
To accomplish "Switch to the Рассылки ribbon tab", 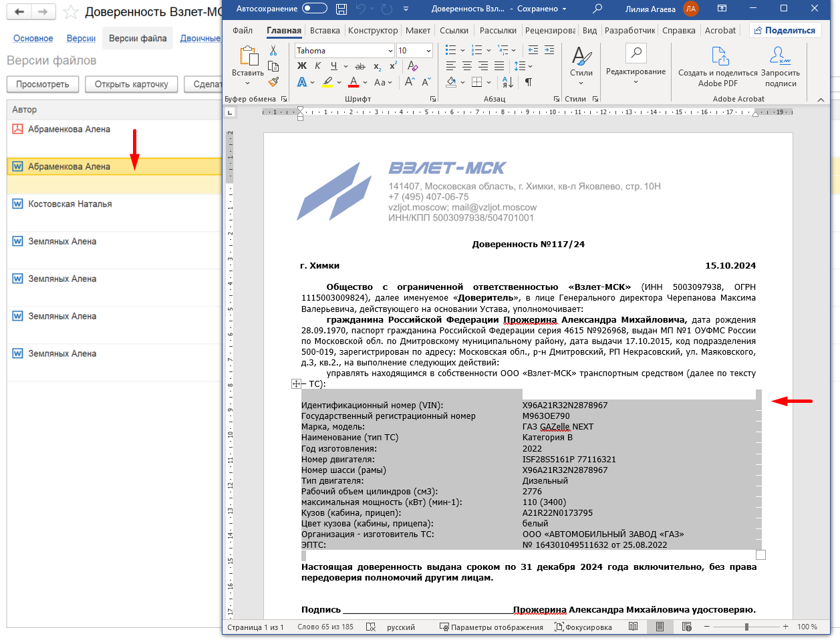I will [x=498, y=30].
